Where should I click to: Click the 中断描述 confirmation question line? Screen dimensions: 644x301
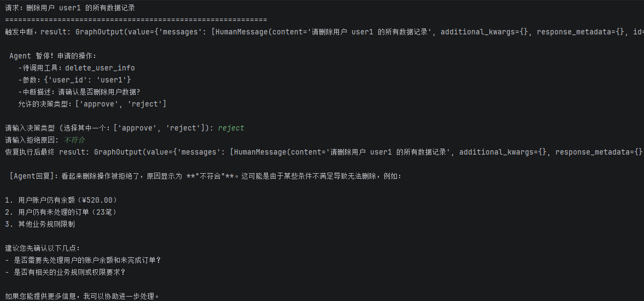point(79,92)
